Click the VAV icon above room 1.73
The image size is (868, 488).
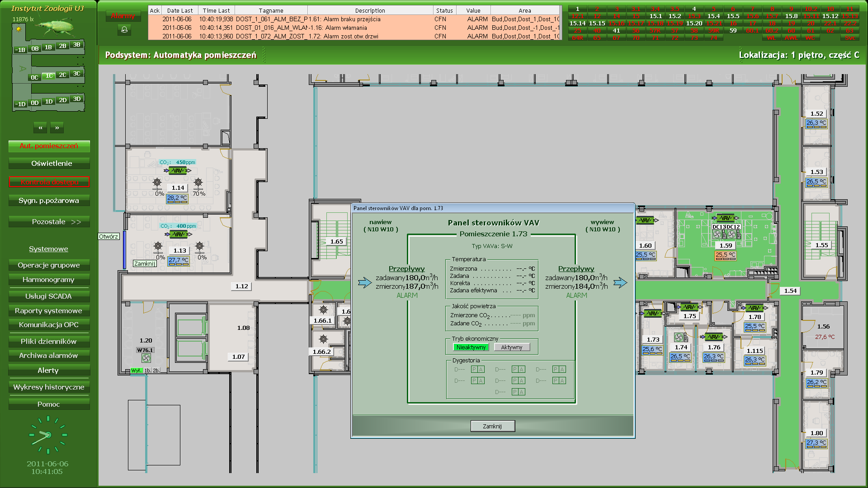[653, 313]
